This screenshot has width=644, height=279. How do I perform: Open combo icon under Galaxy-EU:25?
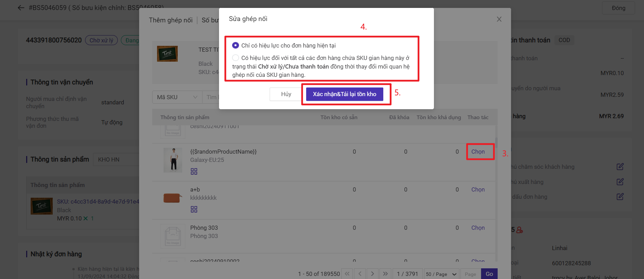194,171
